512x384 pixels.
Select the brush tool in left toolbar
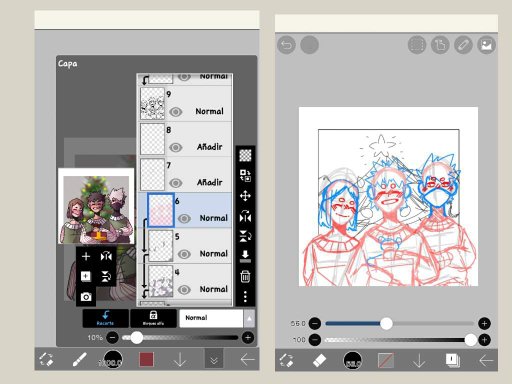[80, 360]
